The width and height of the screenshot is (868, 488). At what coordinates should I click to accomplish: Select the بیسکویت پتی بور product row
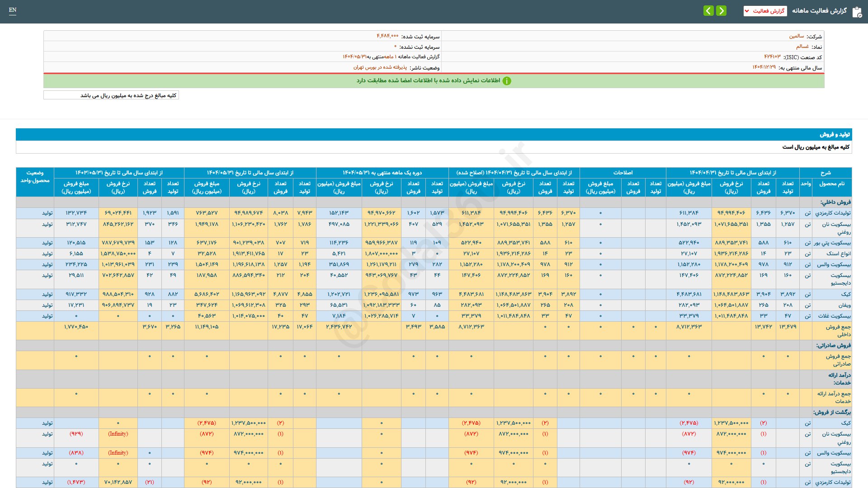[x=434, y=243]
